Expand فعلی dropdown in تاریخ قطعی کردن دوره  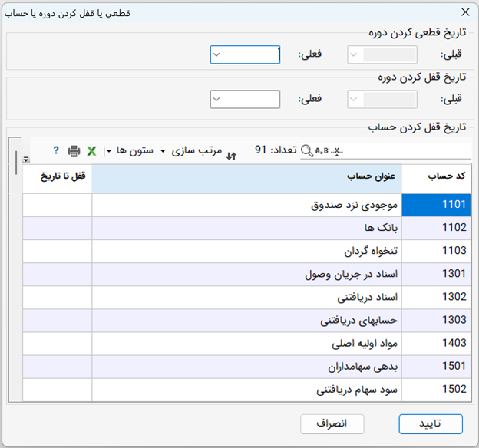(x=216, y=54)
